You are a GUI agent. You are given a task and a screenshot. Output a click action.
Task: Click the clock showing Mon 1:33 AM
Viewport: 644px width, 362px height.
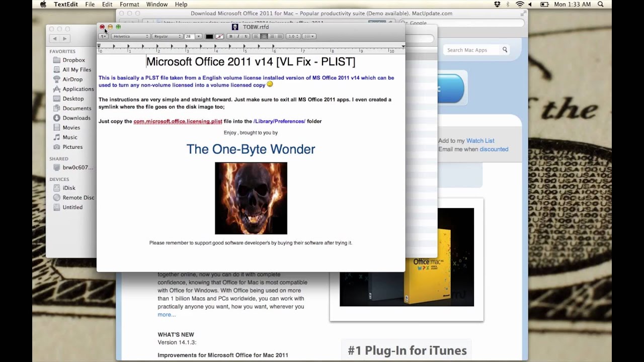(573, 5)
